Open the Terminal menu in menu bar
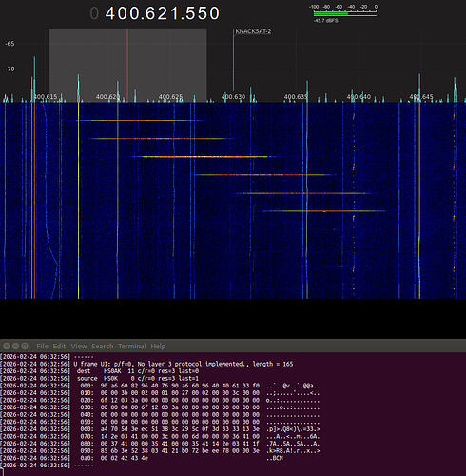 [132, 347]
